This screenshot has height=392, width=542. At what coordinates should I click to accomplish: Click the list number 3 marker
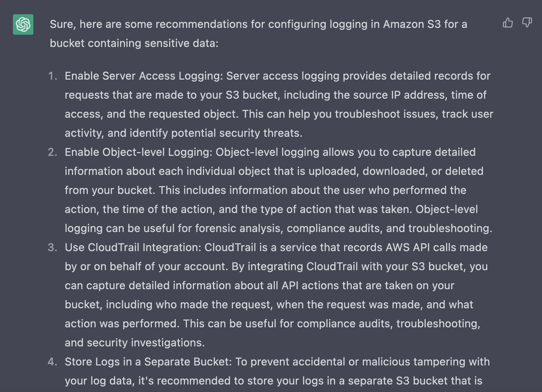pyautogui.click(x=52, y=247)
